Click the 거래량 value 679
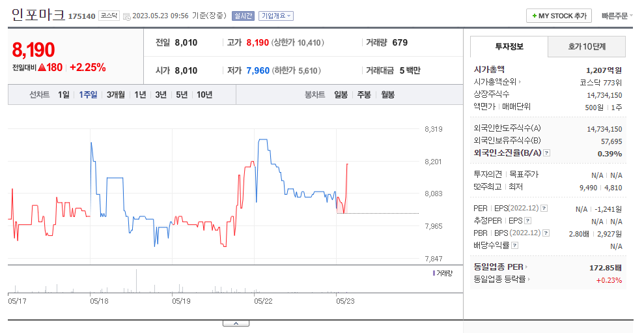 [x=400, y=42]
